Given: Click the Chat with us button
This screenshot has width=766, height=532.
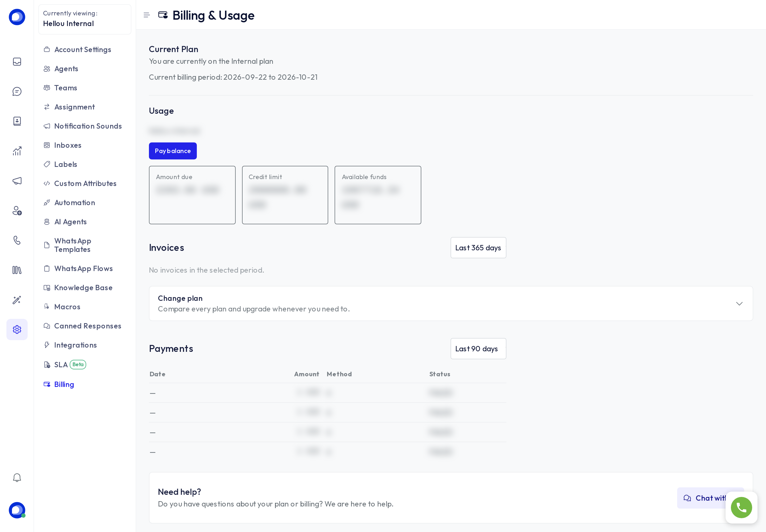Looking at the screenshot, I should 710,498.
